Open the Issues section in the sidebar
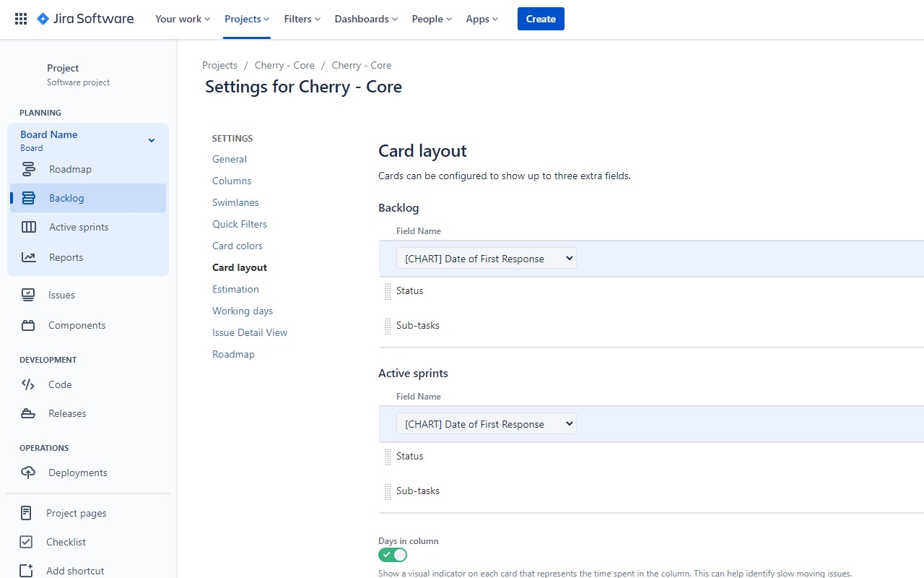 [x=27, y=294]
